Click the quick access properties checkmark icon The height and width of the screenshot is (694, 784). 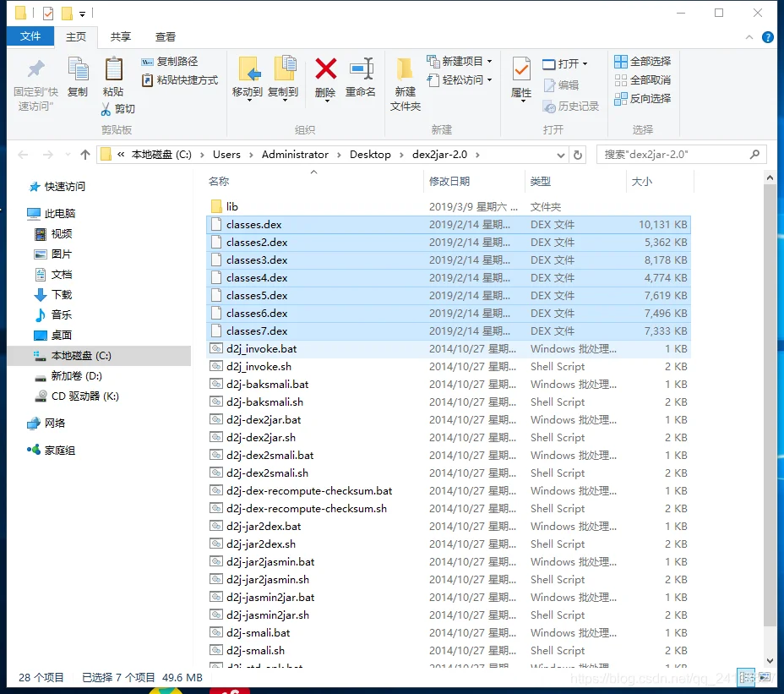pyautogui.click(x=48, y=14)
